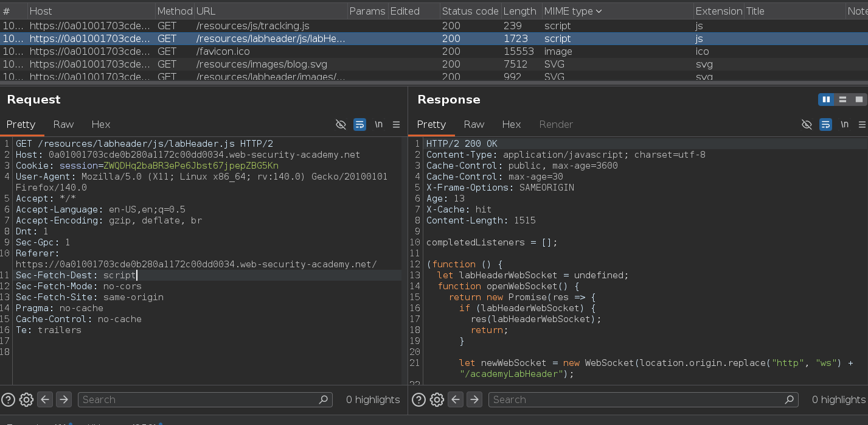
Task: Sort history by the URL column header
Action: pos(271,11)
